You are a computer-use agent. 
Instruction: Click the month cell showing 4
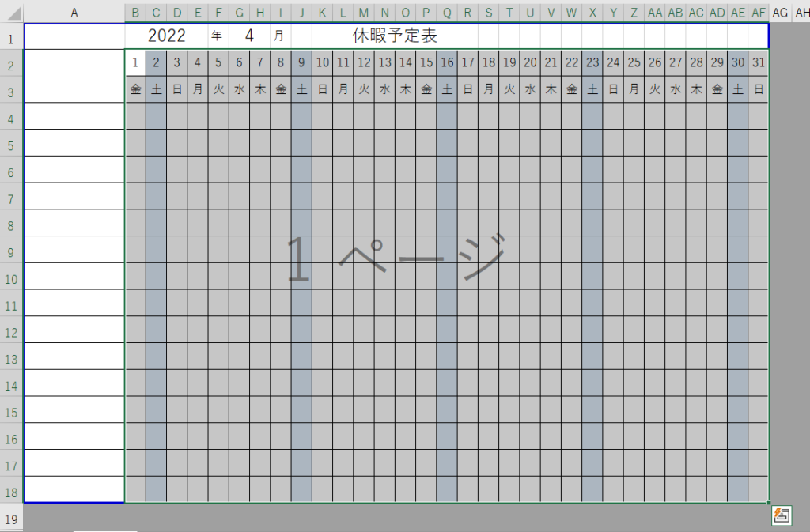pyautogui.click(x=249, y=36)
